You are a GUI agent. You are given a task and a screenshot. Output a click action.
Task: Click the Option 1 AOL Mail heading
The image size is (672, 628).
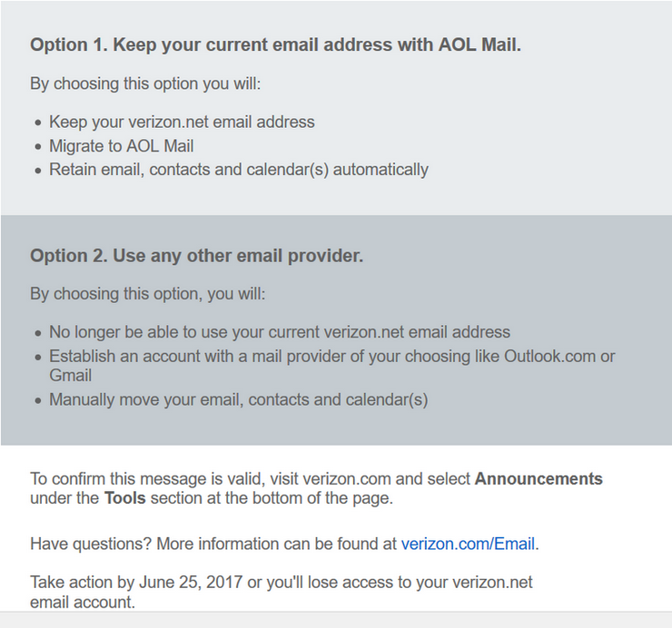coord(275,44)
